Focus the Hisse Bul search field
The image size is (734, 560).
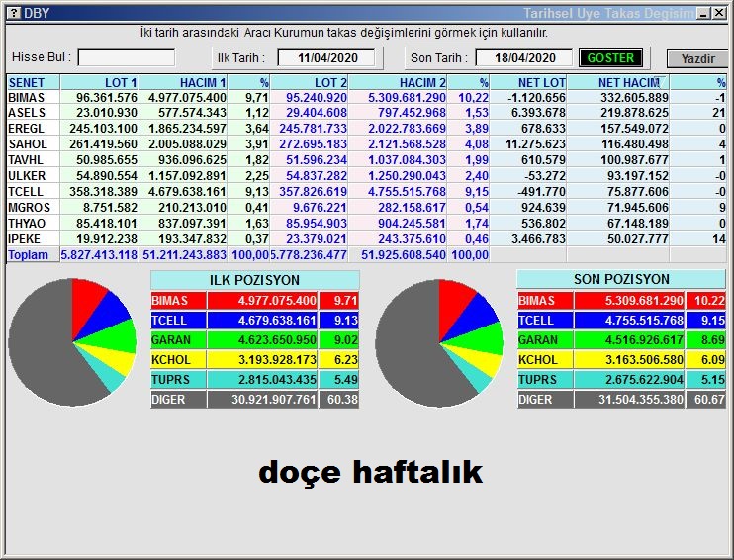(127, 58)
